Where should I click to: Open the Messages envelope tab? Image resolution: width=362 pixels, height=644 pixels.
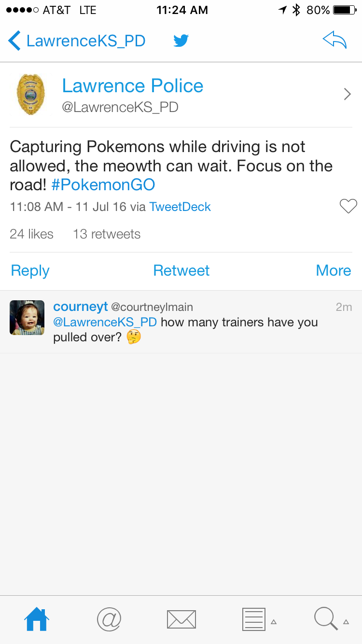(x=181, y=619)
